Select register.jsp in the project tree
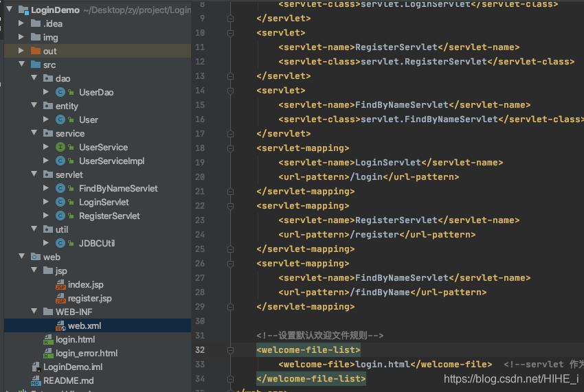 point(89,298)
